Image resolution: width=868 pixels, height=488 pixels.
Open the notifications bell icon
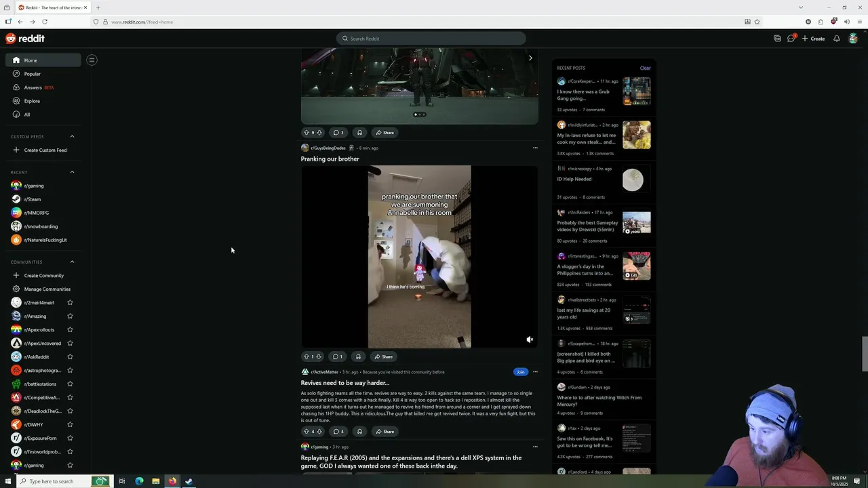(837, 39)
